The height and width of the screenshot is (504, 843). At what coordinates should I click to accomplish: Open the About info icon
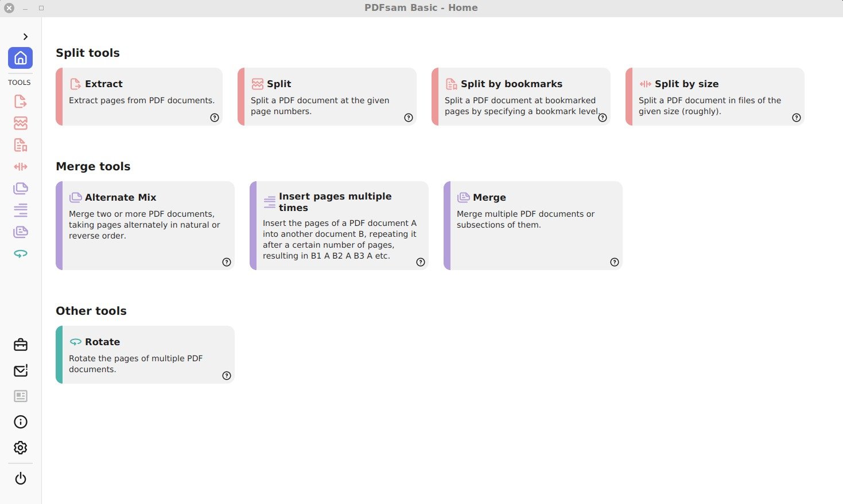point(20,422)
